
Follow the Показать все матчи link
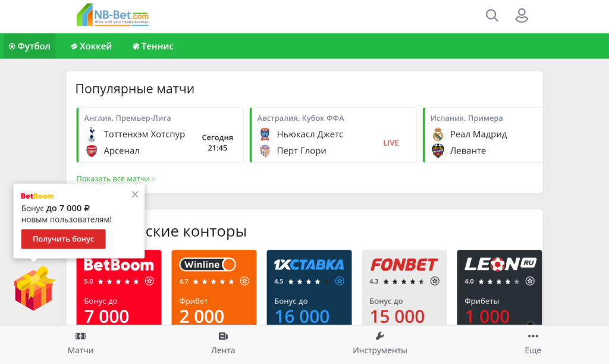pyautogui.click(x=115, y=178)
